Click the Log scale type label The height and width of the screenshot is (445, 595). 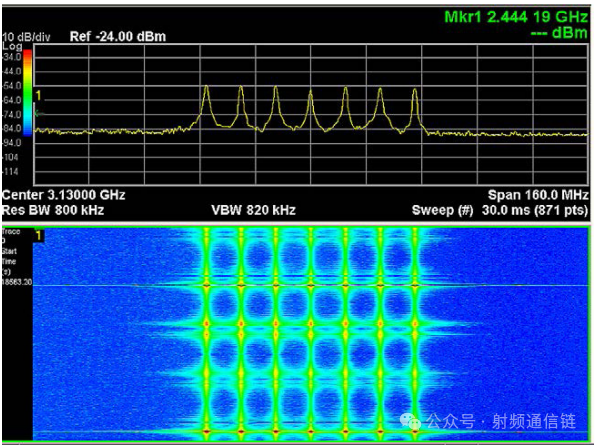click(12, 46)
